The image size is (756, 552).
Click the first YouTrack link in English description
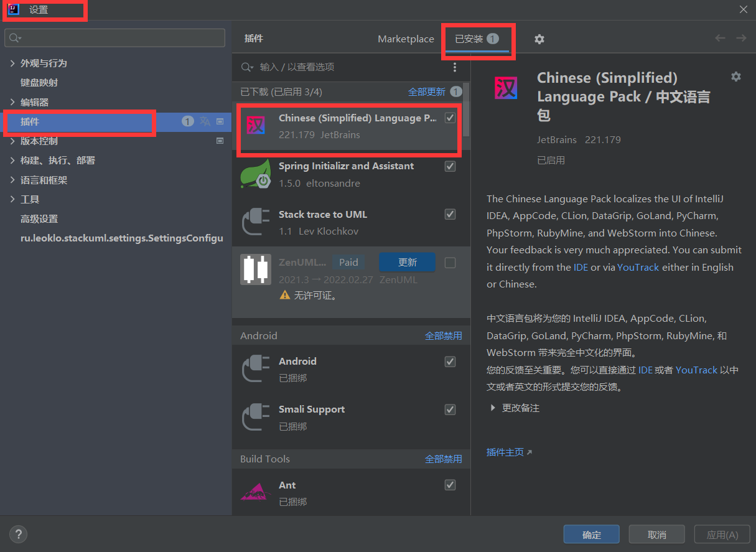(638, 267)
